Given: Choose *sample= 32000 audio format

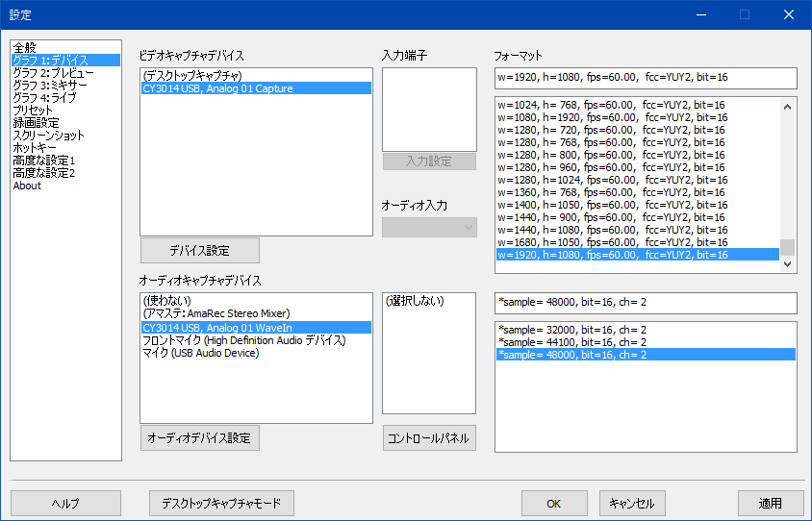Looking at the screenshot, I should [x=646, y=330].
